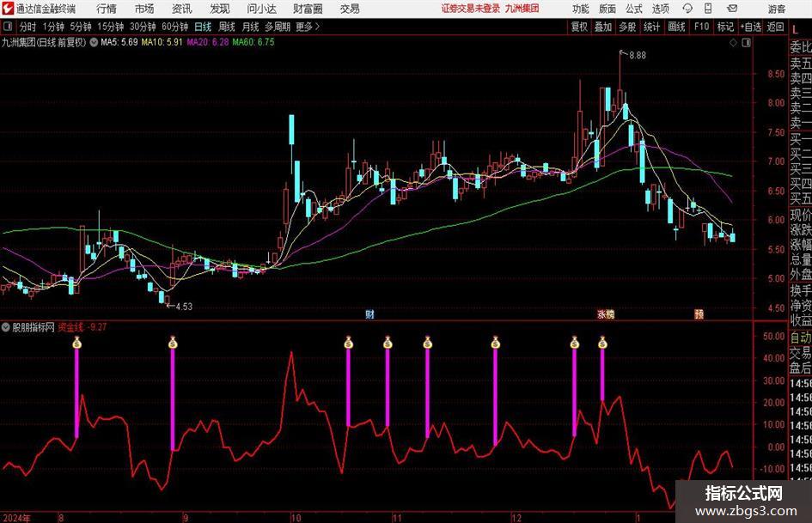Toggle the right info panel icon above chart
The image size is (812, 523).
coord(746,43)
